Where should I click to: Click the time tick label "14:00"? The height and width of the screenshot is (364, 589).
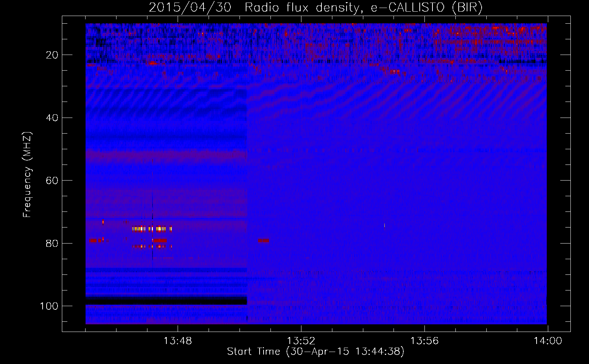[x=548, y=341]
